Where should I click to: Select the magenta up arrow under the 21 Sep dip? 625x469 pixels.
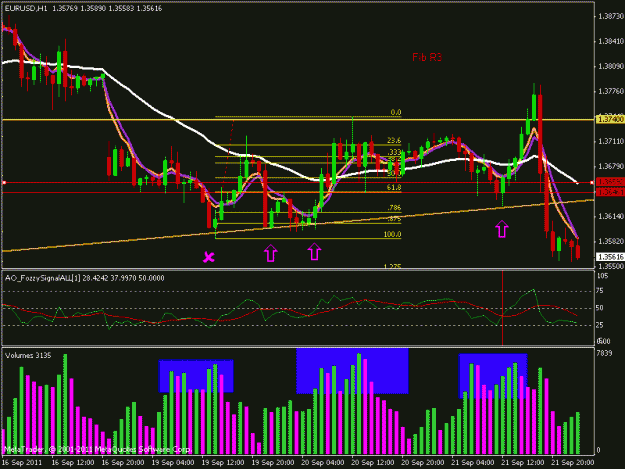(x=502, y=229)
